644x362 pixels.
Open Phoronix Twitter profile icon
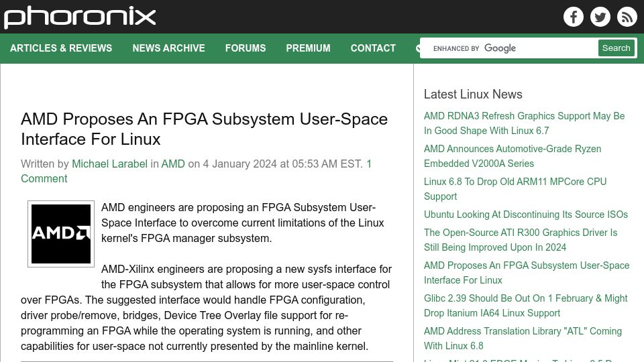[x=600, y=17]
